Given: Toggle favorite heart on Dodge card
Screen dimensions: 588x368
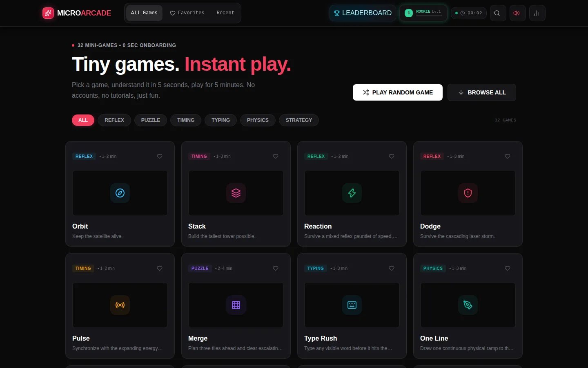Looking at the screenshot, I should point(508,156).
